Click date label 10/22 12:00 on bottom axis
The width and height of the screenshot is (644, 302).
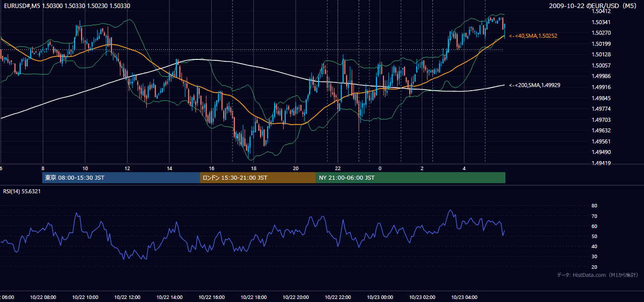[x=127, y=297]
